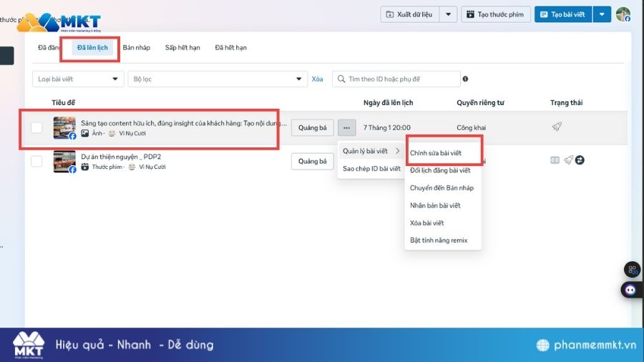Open the Dự án thiện nguyện _PDP2 thumbnail
Viewport: 644px width, 362px height.
[64, 161]
